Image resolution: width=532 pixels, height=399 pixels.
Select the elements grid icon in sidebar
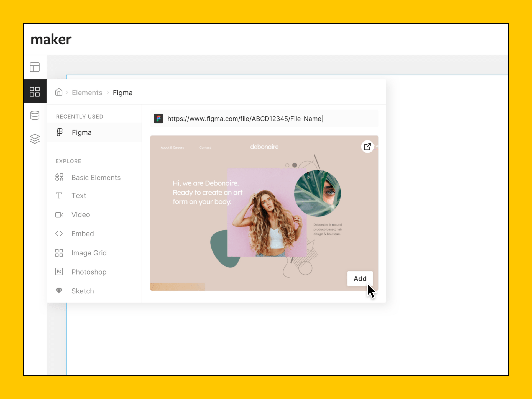35,91
